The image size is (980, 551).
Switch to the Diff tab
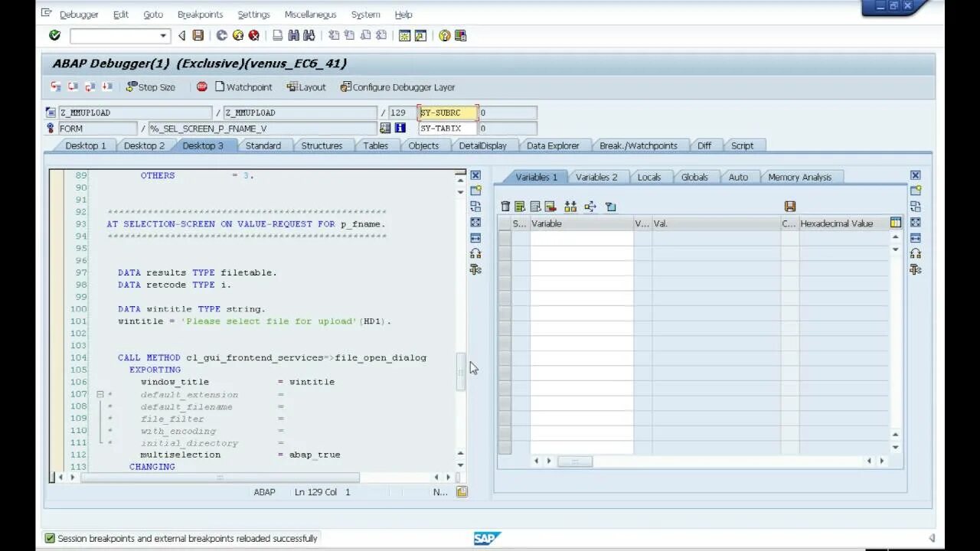coord(704,145)
